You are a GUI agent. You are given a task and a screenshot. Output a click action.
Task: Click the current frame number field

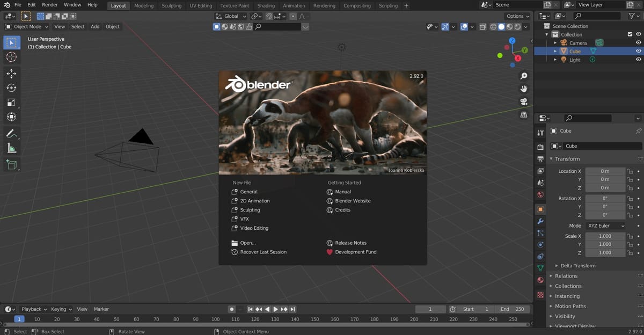coord(430,309)
